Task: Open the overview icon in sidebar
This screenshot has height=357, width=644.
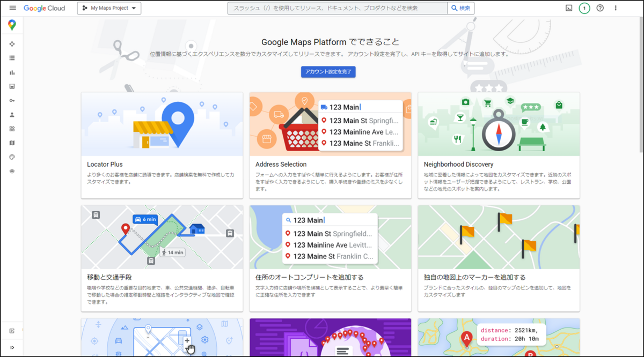Action: 12,44
